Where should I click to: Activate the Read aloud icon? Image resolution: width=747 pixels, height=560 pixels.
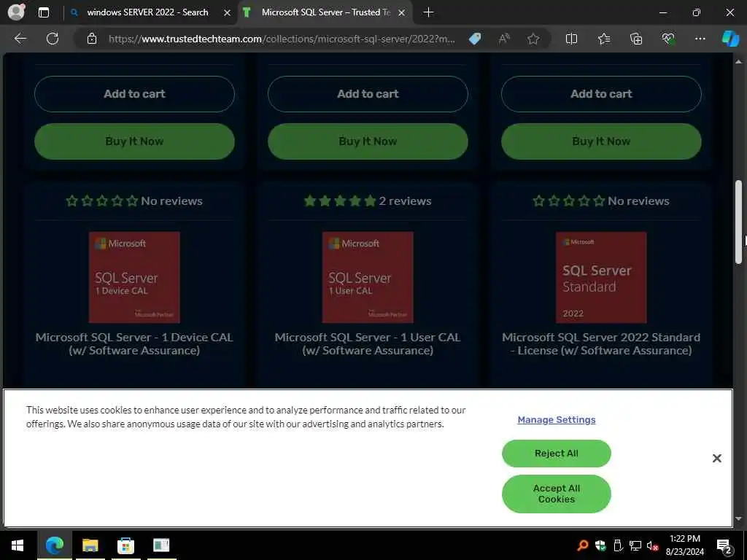tap(503, 39)
